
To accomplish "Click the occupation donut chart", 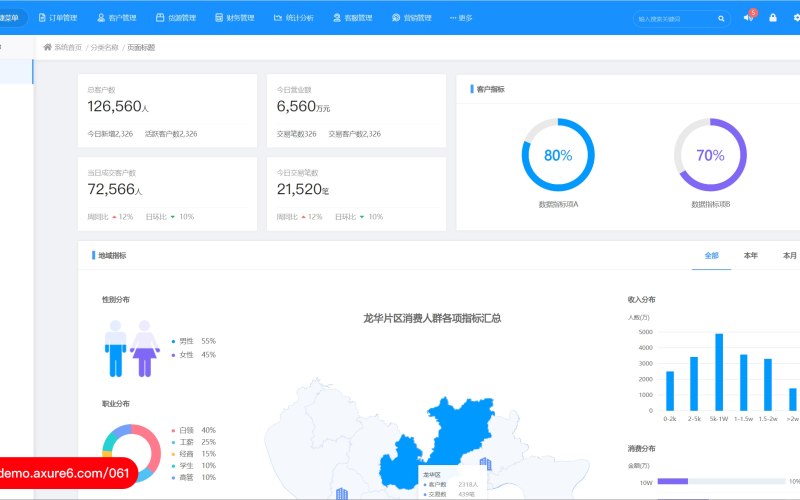I will [x=132, y=453].
